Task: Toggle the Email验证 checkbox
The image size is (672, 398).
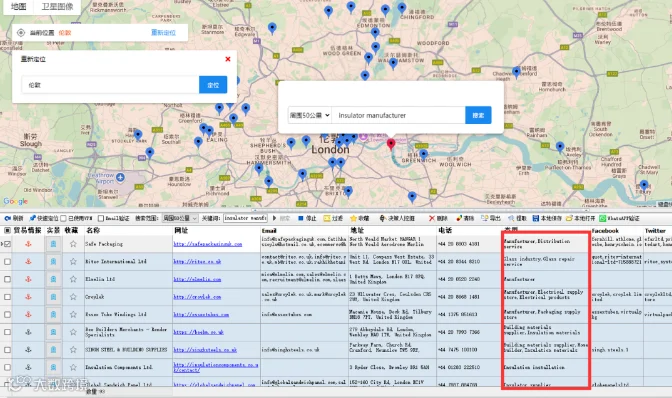Action: tap(101, 218)
